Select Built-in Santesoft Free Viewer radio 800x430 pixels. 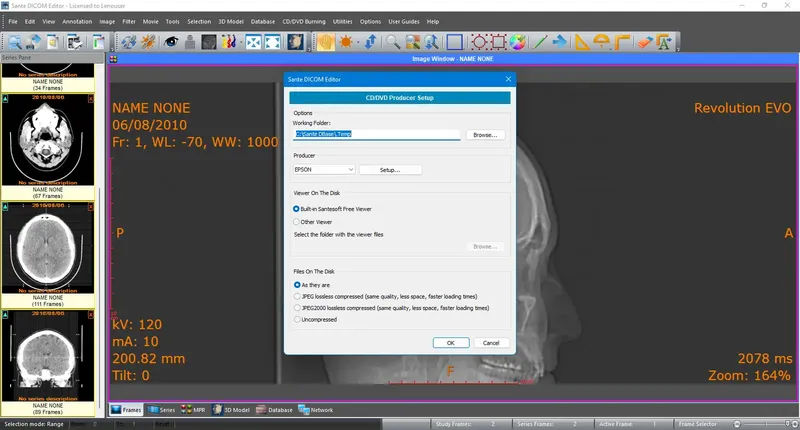click(x=296, y=209)
